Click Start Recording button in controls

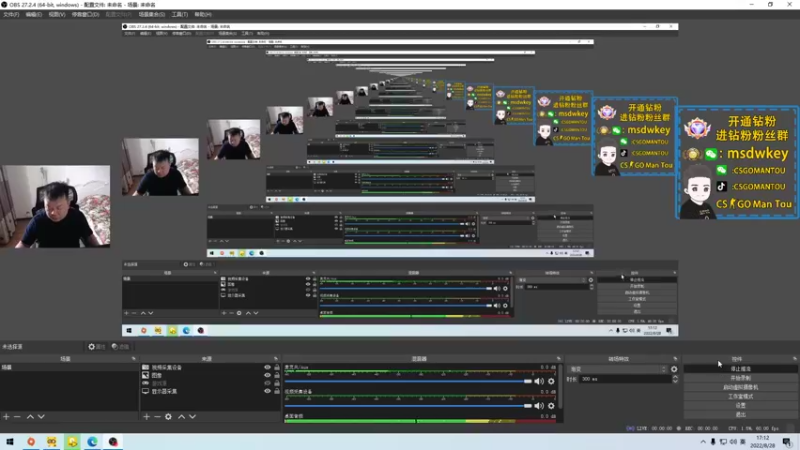pyautogui.click(x=740, y=378)
